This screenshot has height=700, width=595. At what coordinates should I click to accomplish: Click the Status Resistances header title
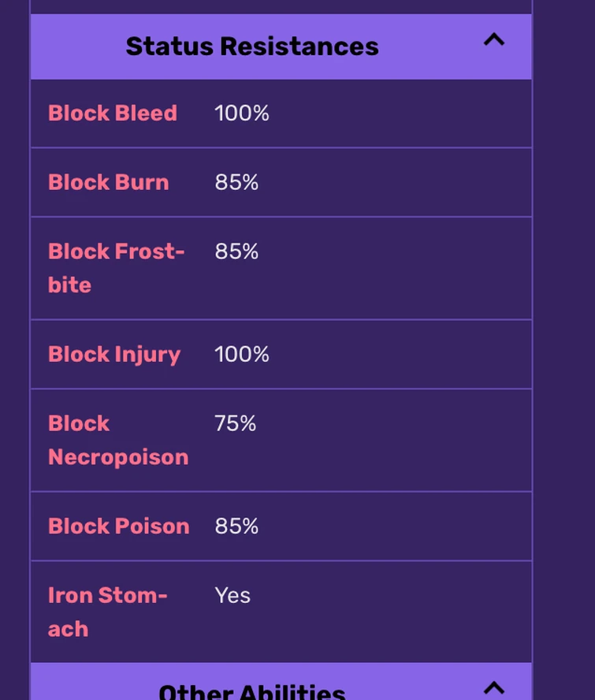pyautogui.click(x=252, y=47)
